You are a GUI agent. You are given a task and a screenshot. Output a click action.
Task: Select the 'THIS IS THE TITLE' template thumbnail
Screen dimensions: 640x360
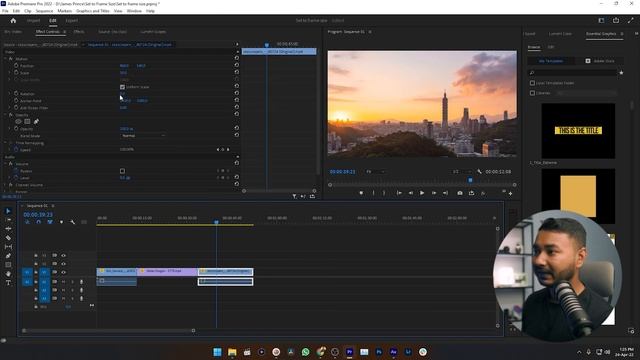coord(578,131)
